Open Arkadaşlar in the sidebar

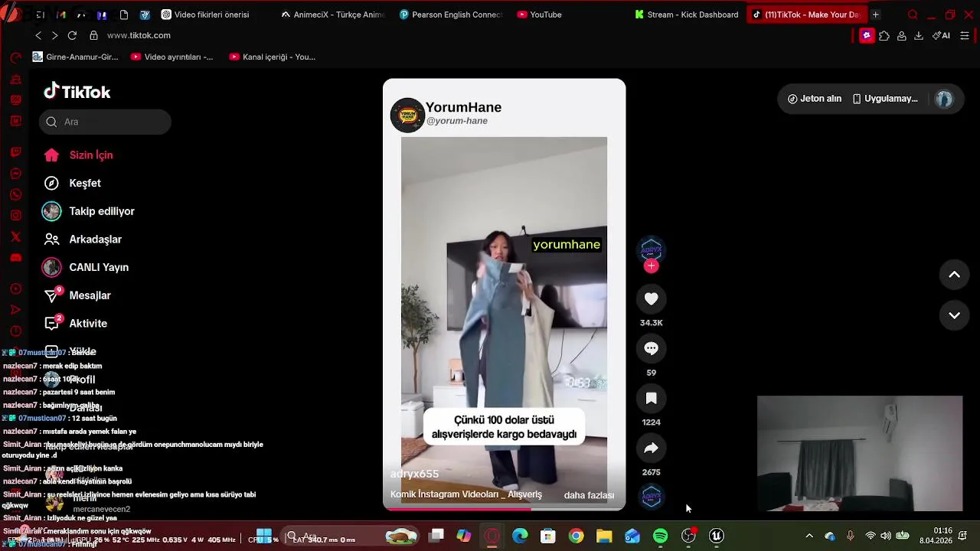[83, 240]
